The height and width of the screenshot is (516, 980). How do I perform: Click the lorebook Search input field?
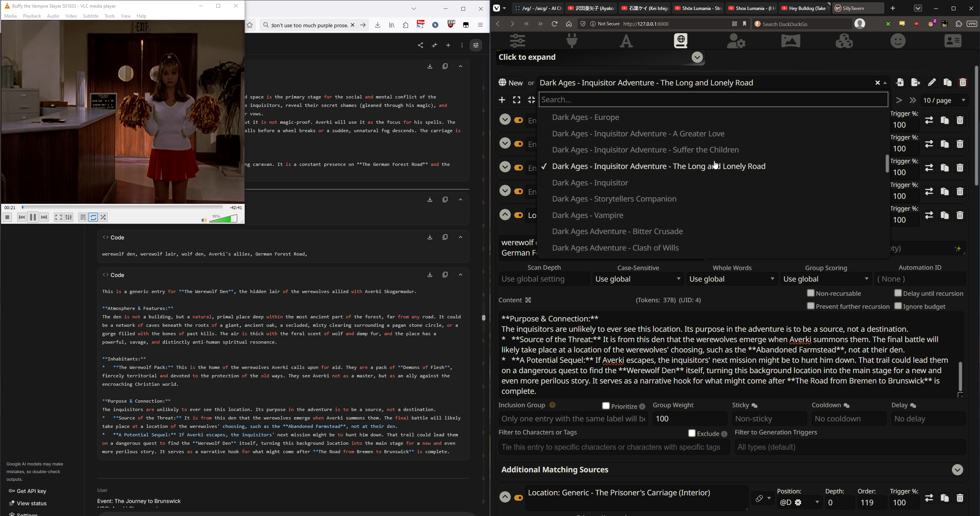[713, 100]
